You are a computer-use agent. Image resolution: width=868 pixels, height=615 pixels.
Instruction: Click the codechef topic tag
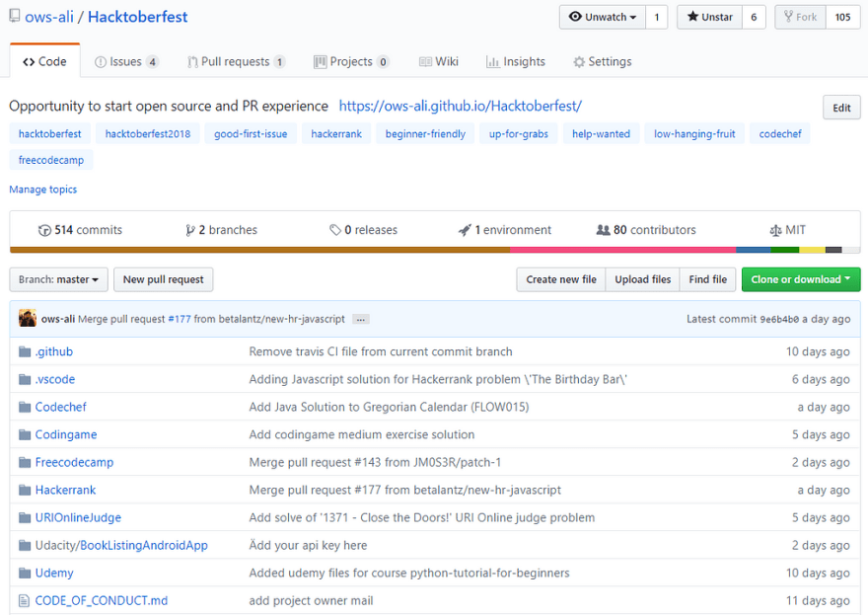[x=780, y=134]
